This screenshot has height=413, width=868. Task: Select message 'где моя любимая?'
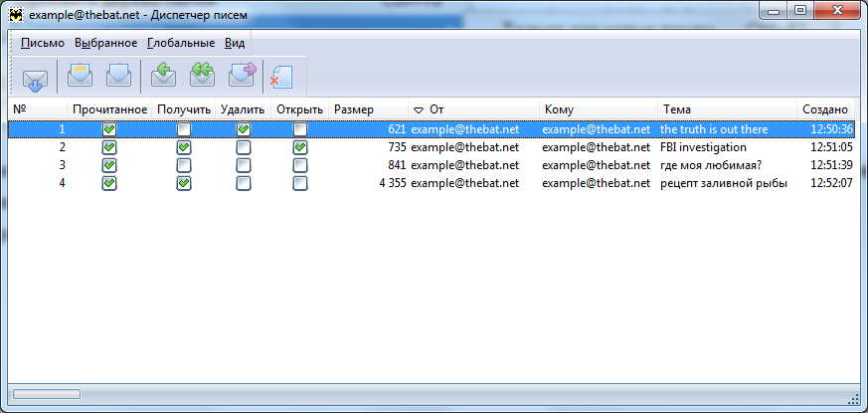pos(432,165)
